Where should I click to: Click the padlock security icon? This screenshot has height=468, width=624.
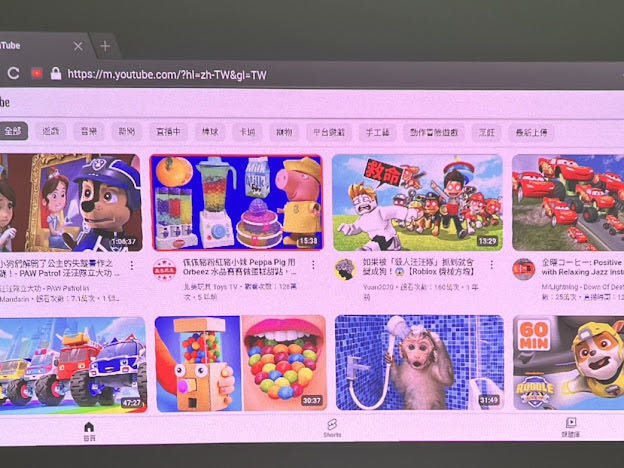click(56, 73)
